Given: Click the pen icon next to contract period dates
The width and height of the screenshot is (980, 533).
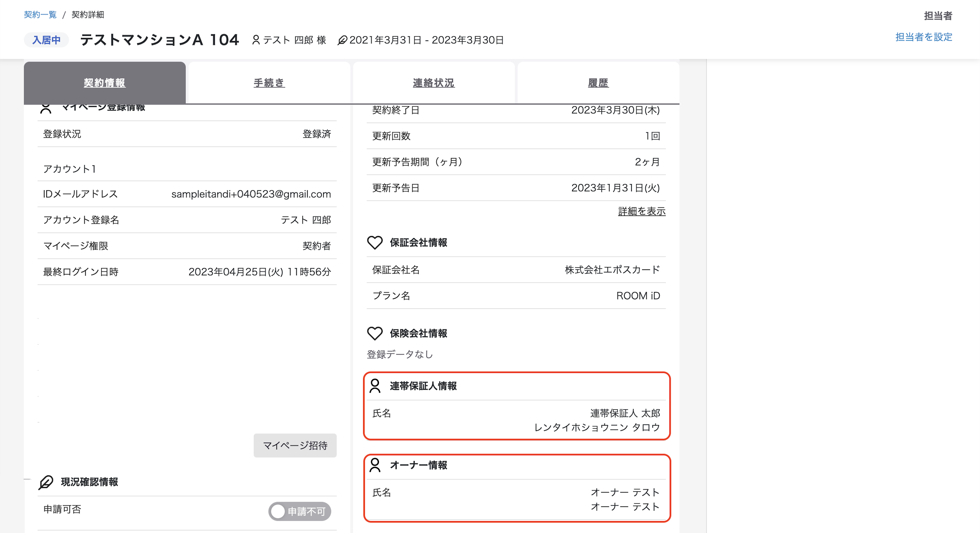Looking at the screenshot, I should coord(342,40).
